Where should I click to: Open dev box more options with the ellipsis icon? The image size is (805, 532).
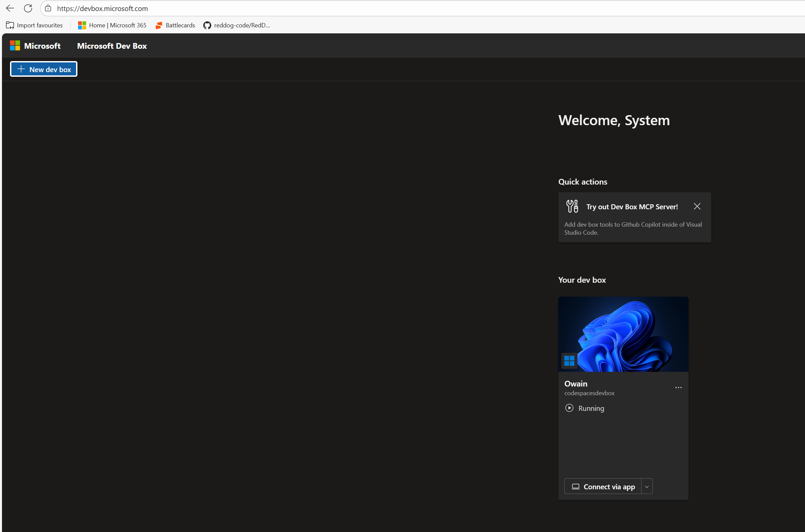(679, 387)
